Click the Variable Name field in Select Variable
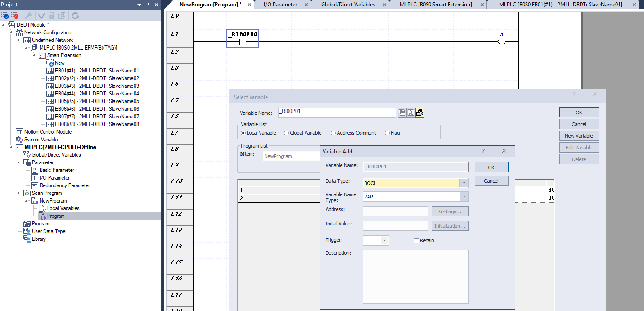The width and height of the screenshot is (644, 311). (337, 113)
